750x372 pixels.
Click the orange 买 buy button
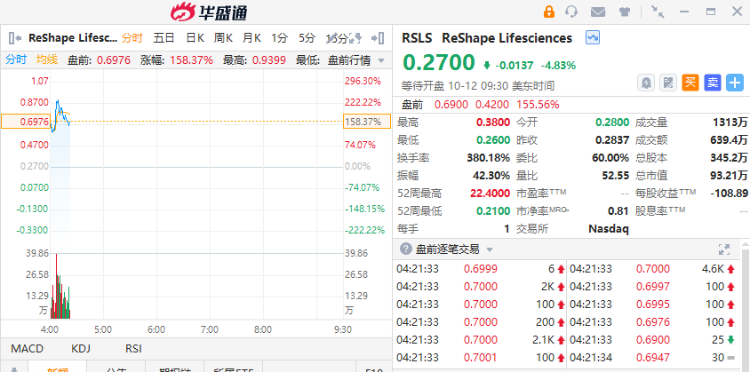click(690, 83)
